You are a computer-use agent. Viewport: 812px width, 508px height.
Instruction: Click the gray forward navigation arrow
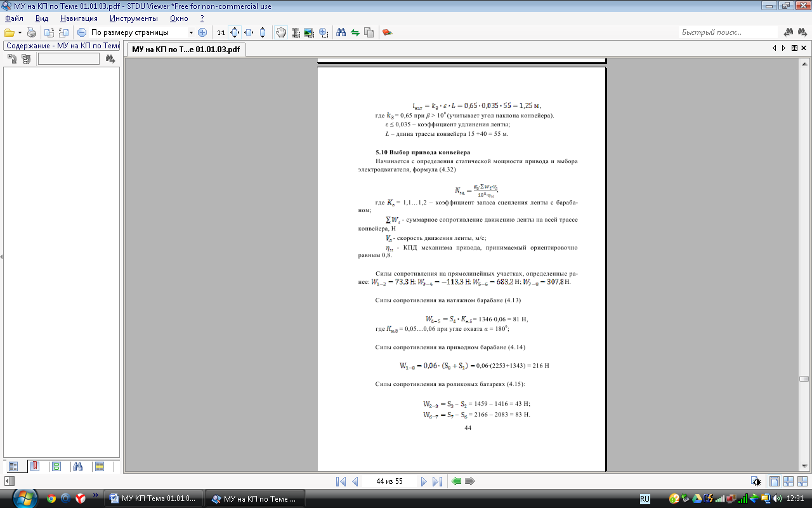tap(470, 481)
